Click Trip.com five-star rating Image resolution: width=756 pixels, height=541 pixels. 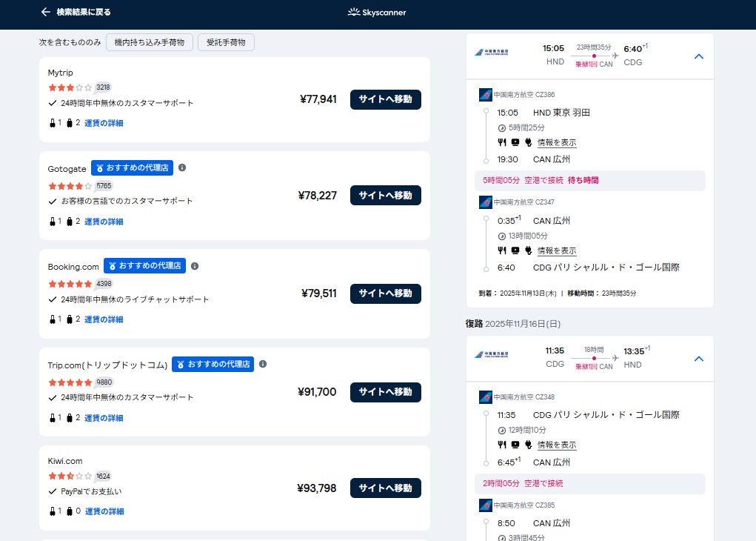70,382
